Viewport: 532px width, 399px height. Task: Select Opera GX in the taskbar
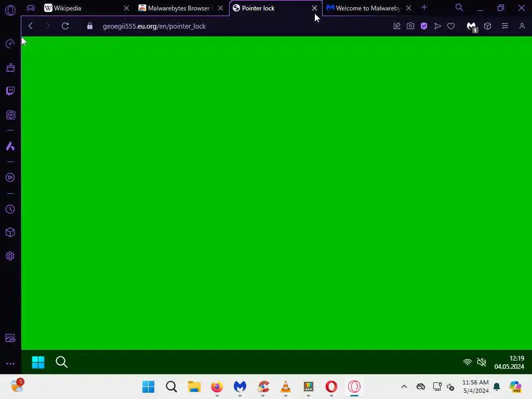pyautogui.click(x=354, y=387)
